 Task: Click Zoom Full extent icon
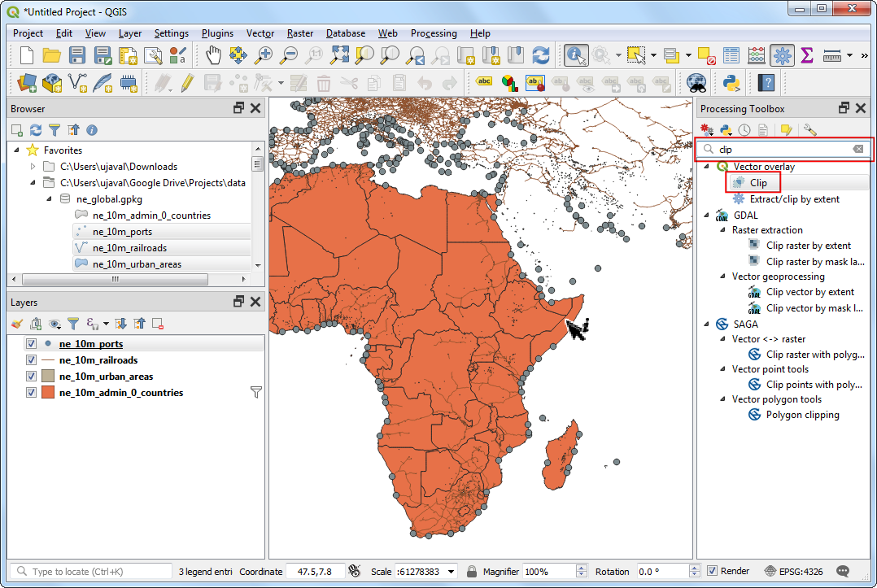[x=339, y=55]
